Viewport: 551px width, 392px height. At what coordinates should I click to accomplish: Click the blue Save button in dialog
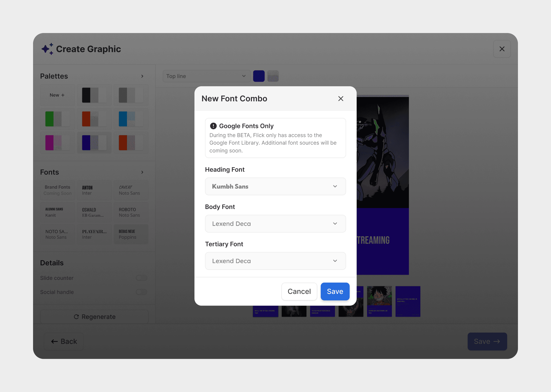(335, 291)
